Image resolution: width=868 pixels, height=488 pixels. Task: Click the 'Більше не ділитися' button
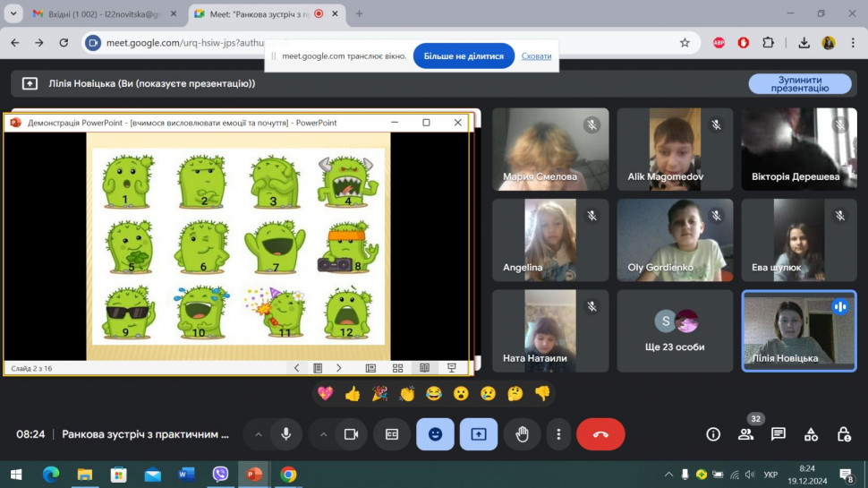[464, 56]
